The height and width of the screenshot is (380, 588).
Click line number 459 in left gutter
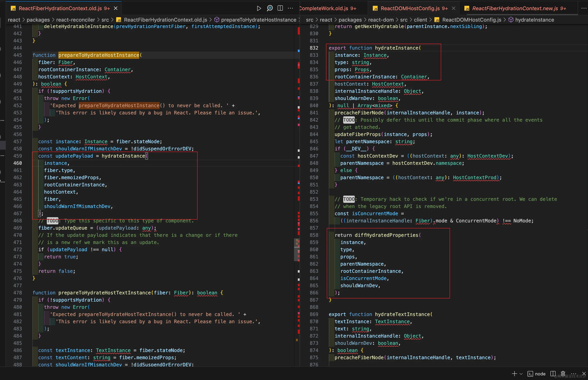click(18, 156)
